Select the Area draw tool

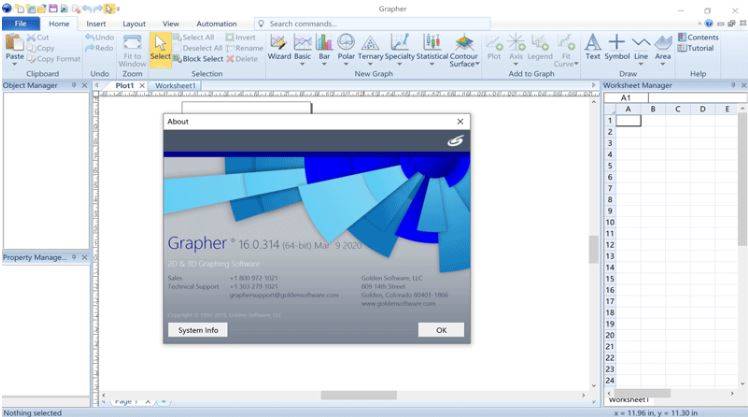[663, 43]
